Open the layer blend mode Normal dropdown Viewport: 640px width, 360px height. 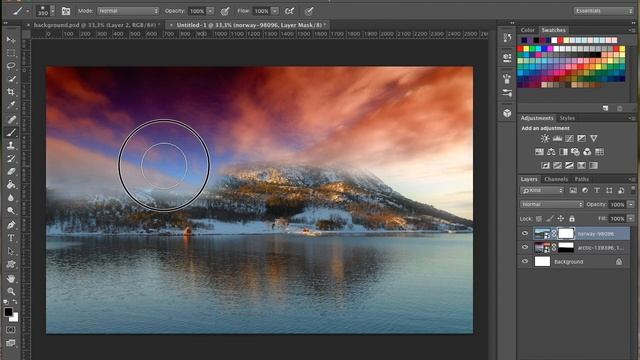[x=551, y=204]
